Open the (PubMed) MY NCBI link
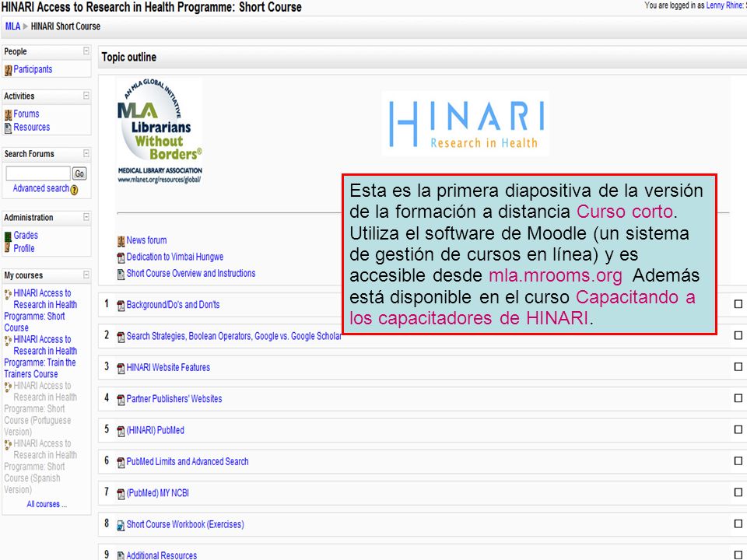 pos(158,493)
